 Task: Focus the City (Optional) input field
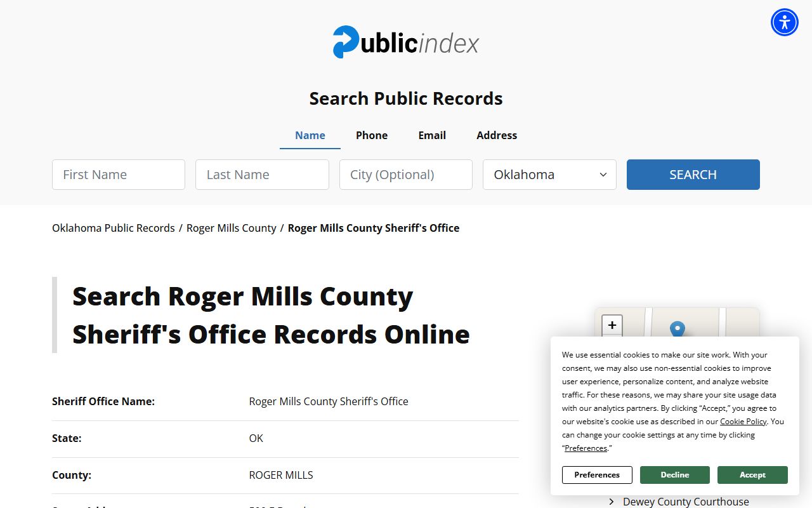406,175
